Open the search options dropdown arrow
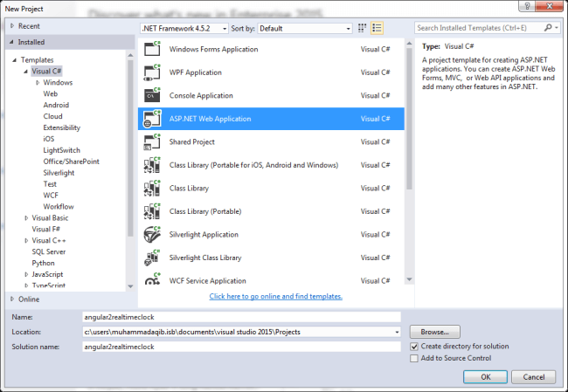The image size is (568, 392). click(557, 28)
